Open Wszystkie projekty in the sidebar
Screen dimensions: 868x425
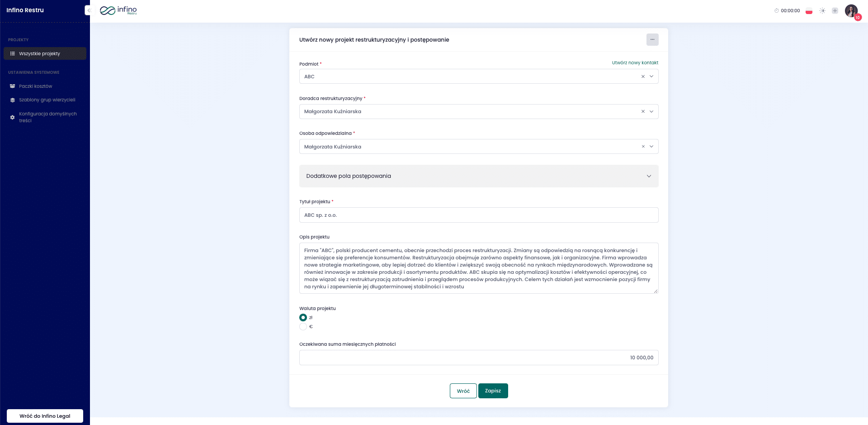tap(45, 53)
